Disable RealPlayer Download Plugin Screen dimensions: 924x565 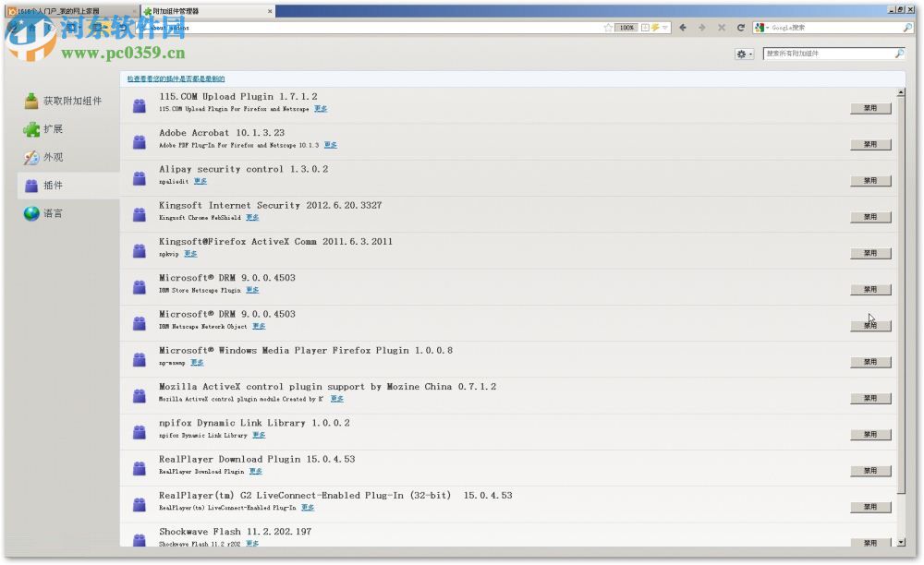[870, 471]
